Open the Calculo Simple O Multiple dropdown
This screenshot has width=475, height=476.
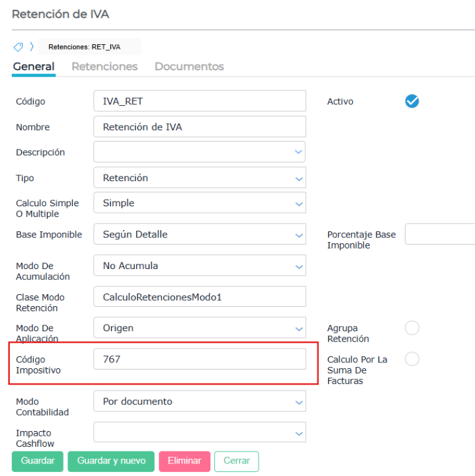[x=298, y=203]
